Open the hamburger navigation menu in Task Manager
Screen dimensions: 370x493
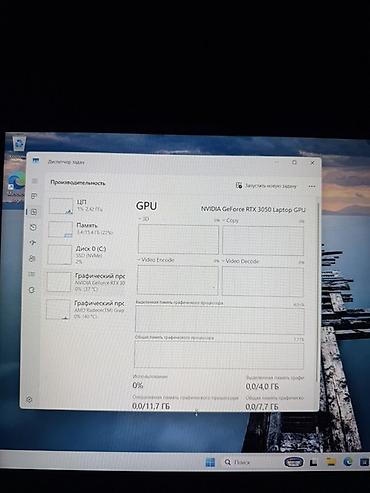pos(34,181)
